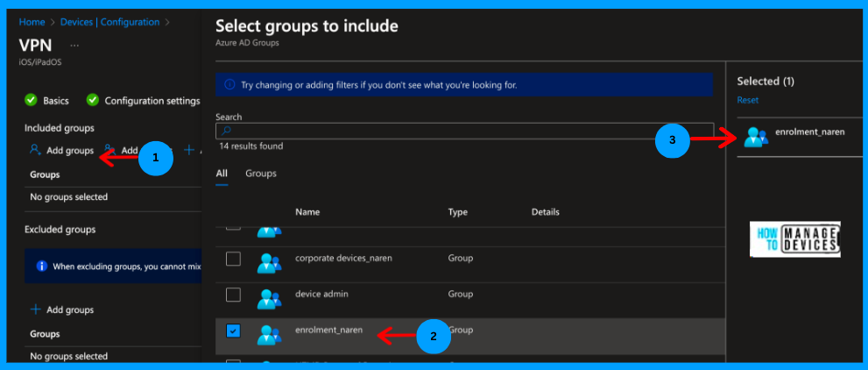Screen dimensions: 868x370
Task: Click Add groups under Excluded groups
Action: tap(70, 310)
